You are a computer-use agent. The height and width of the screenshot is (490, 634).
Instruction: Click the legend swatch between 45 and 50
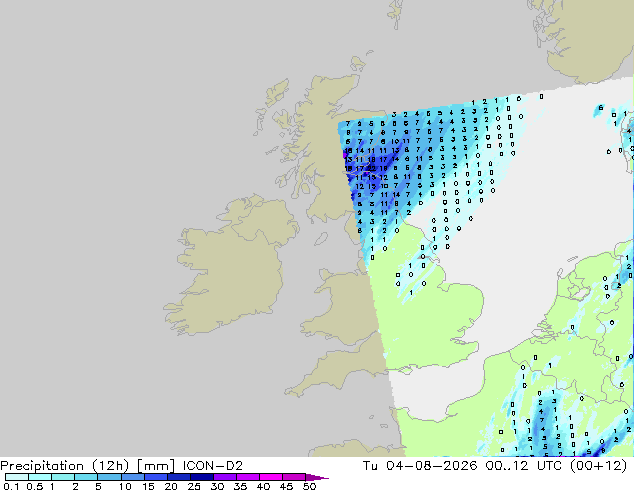(294, 477)
